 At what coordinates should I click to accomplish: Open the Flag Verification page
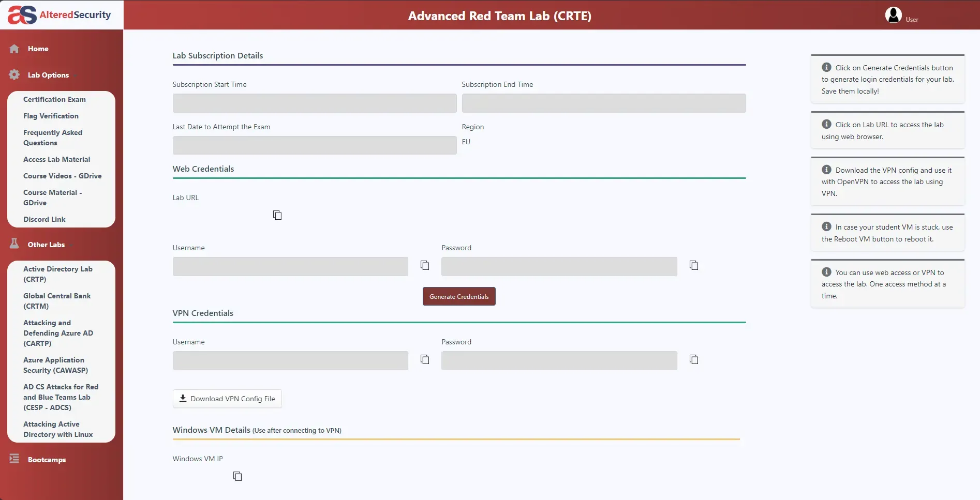pos(51,115)
